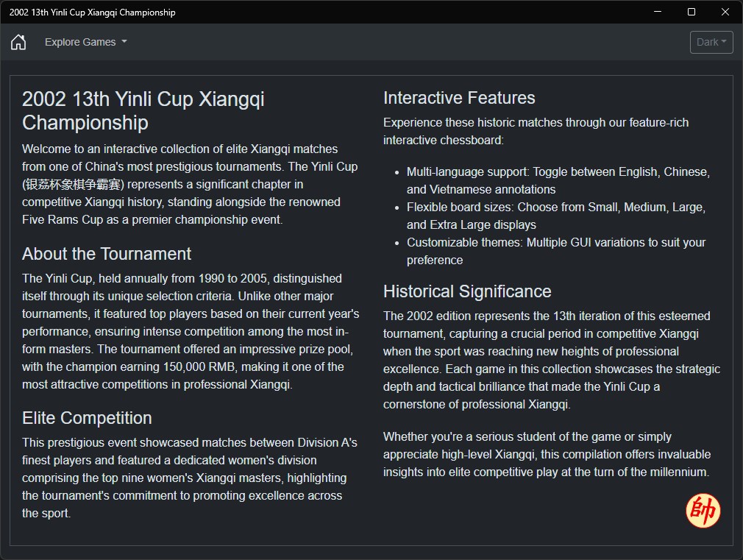Viewport: 743px width, 560px height.
Task: Click the closing paragraph about serious students
Action: (547, 454)
